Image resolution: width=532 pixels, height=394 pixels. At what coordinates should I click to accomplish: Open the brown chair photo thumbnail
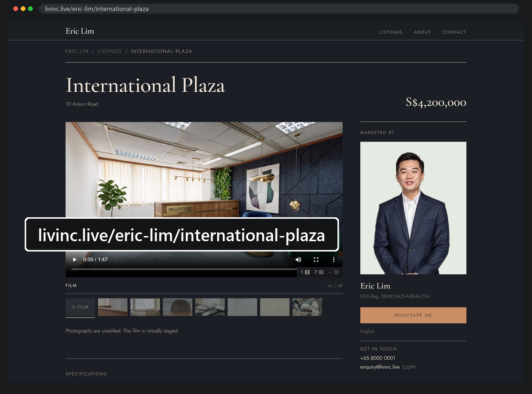click(178, 307)
